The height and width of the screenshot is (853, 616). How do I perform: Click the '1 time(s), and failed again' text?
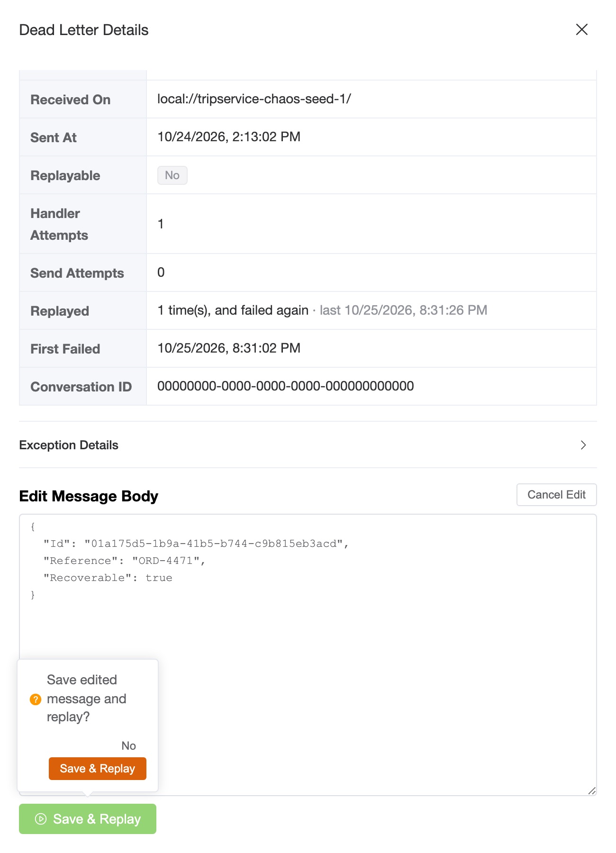(x=233, y=310)
